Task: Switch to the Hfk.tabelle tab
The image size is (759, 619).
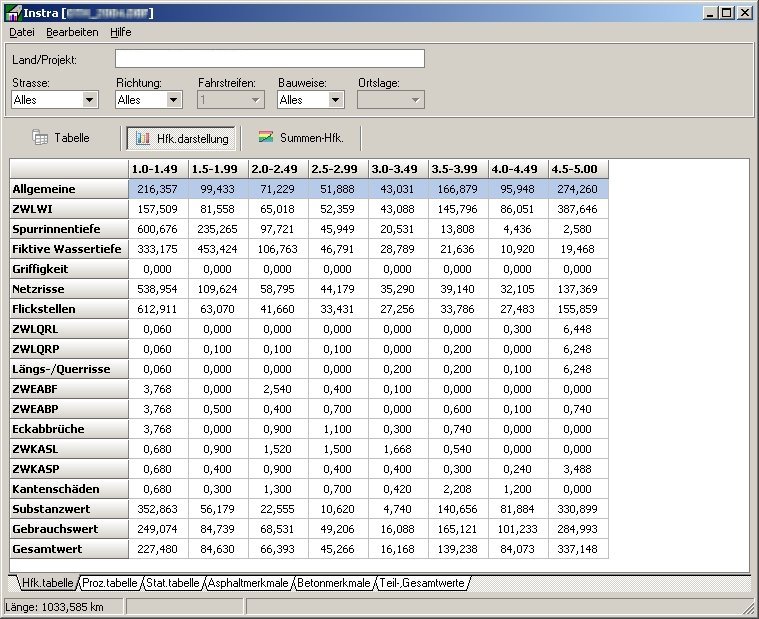Action: click(47, 583)
